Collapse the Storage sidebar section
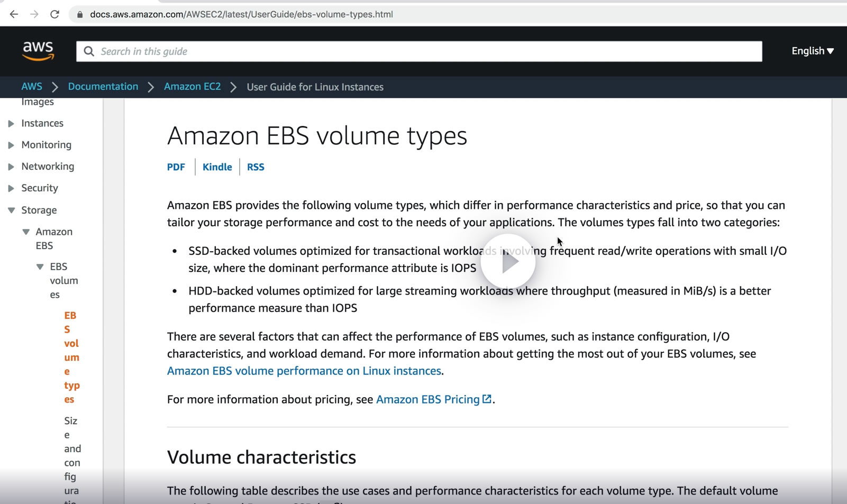Viewport: 847px width, 504px height. tap(11, 210)
